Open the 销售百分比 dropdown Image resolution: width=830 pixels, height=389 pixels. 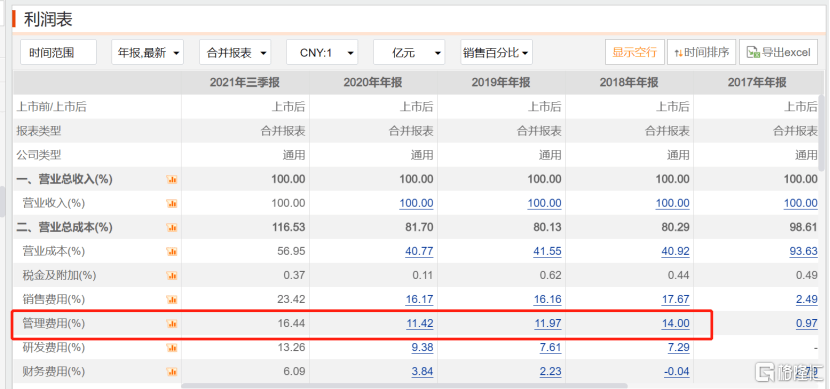coord(497,52)
